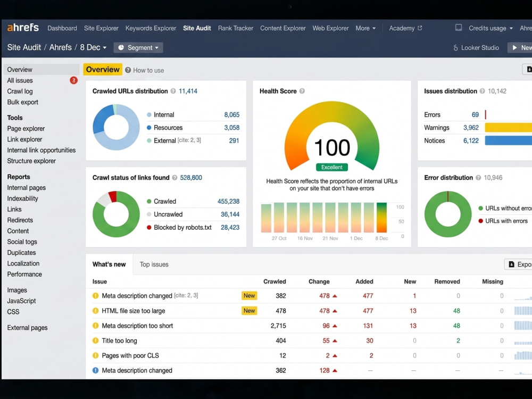Viewport: 532px width, 399px height.
Task: Click the Looker Studio button
Action: click(476, 48)
